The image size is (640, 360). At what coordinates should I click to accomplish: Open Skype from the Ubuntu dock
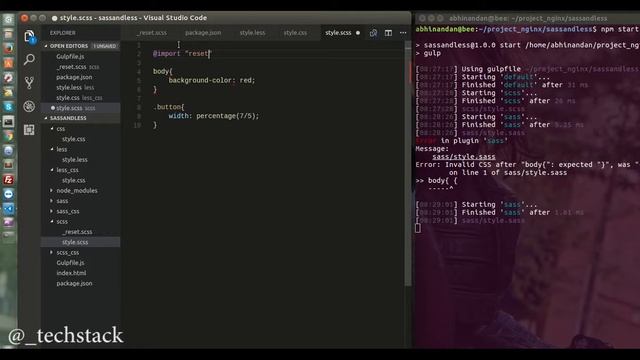coord(8,107)
